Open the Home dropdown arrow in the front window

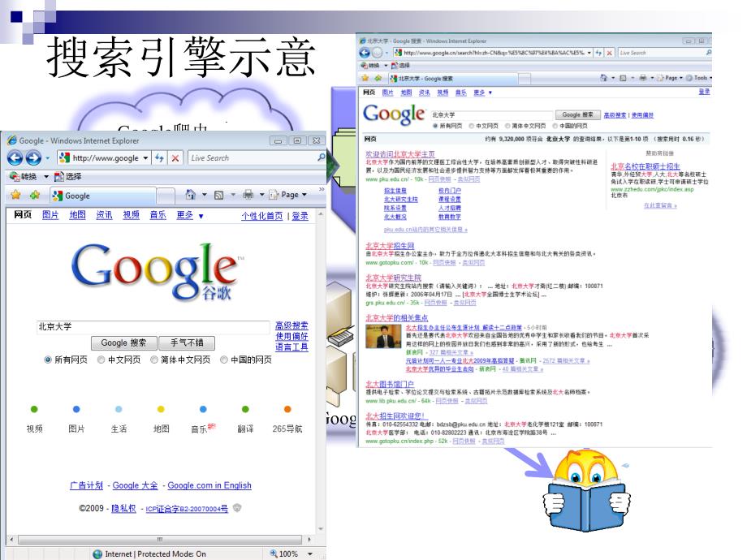click(205, 195)
